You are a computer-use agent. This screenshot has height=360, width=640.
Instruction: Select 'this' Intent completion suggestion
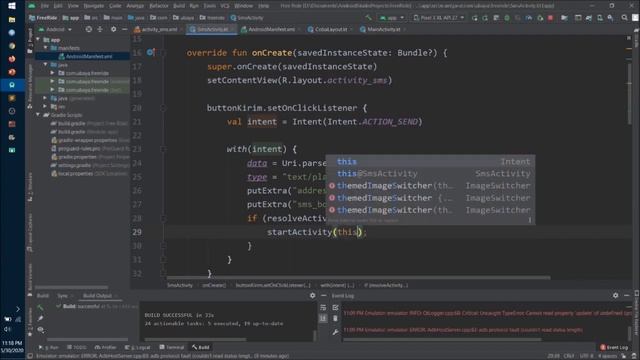pyautogui.click(x=430, y=162)
